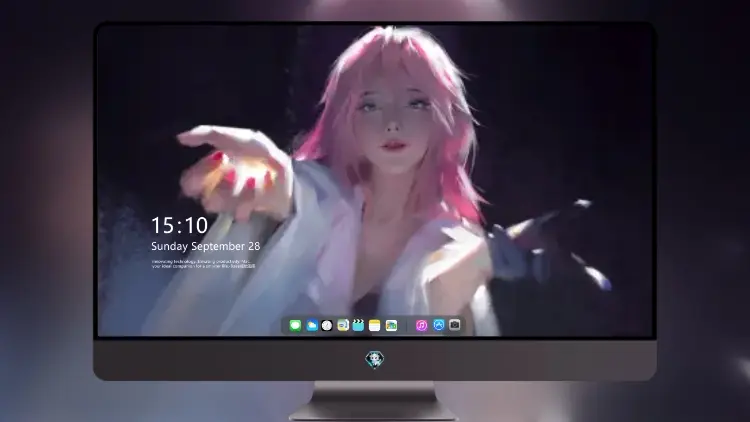Image resolution: width=750 pixels, height=422 pixels.
Task: Open the teal clapperboard video app
Action: click(358, 326)
